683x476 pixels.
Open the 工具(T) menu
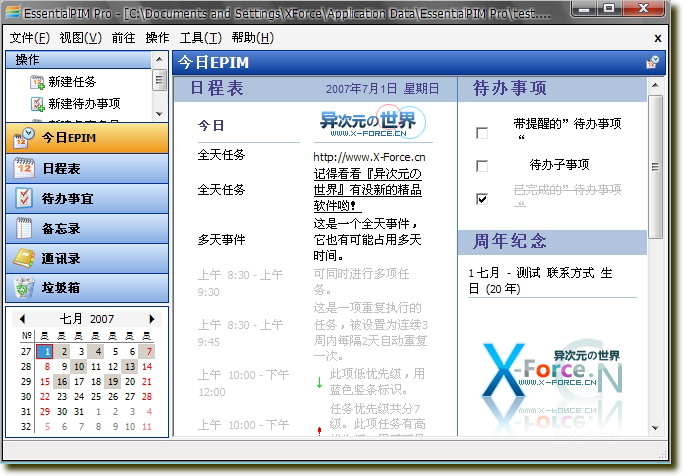point(200,38)
